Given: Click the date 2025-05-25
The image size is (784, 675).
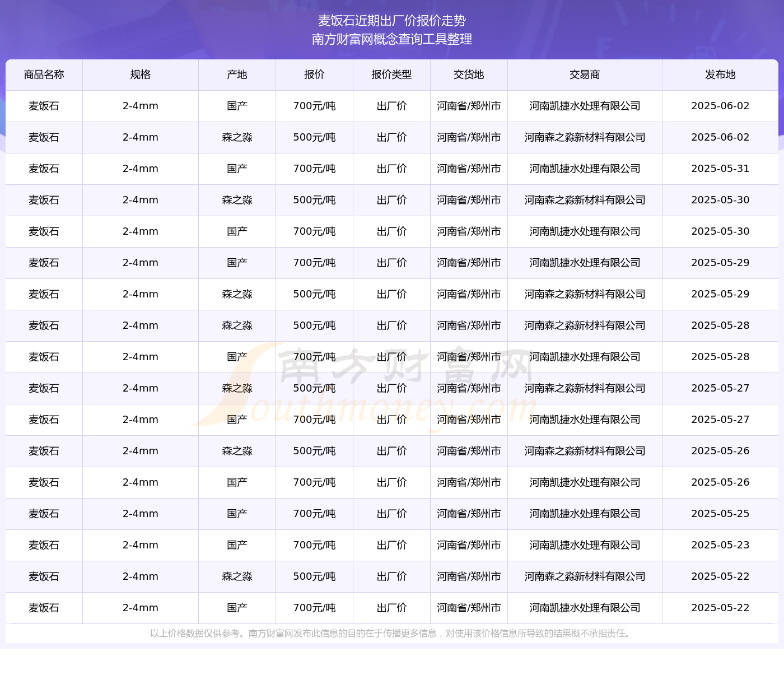Looking at the screenshot, I should [x=720, y=514].
